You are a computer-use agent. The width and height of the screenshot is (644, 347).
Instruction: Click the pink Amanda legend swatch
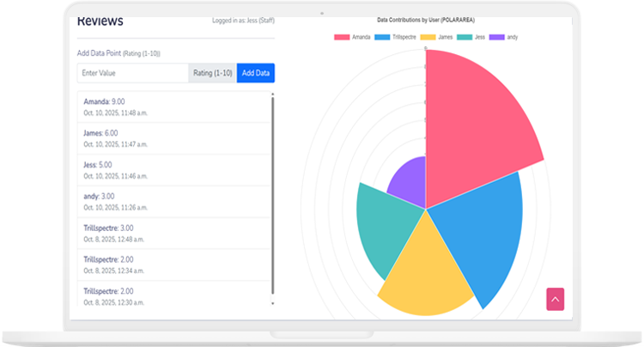pos(342,37)
